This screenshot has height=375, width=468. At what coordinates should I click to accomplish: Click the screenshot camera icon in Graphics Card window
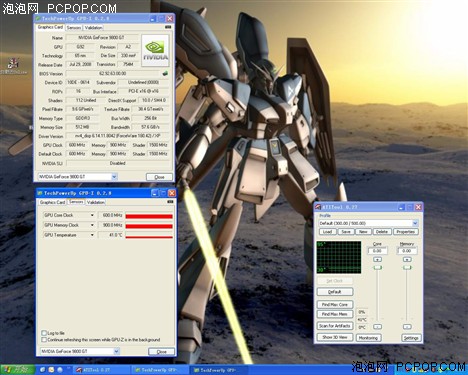point(168,27)
